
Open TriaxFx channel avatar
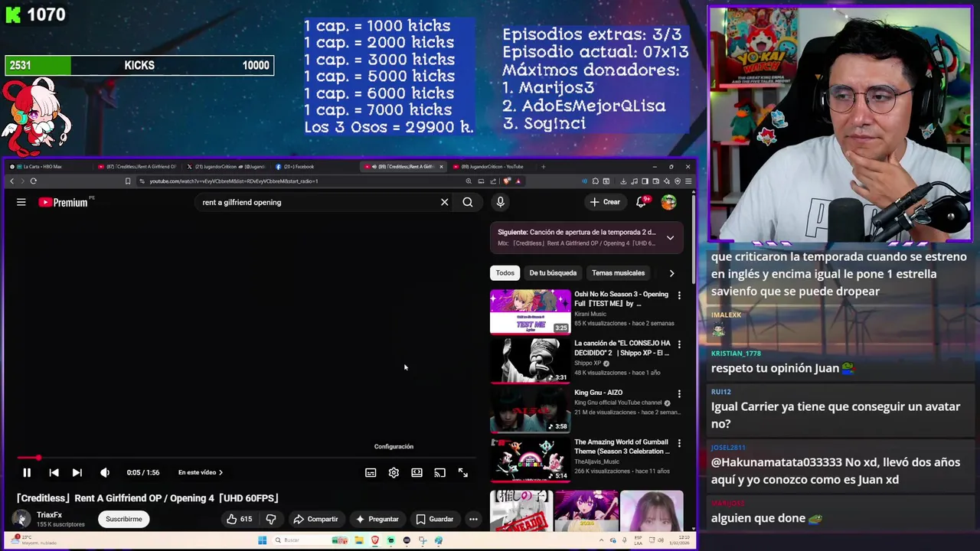[21, 519]
